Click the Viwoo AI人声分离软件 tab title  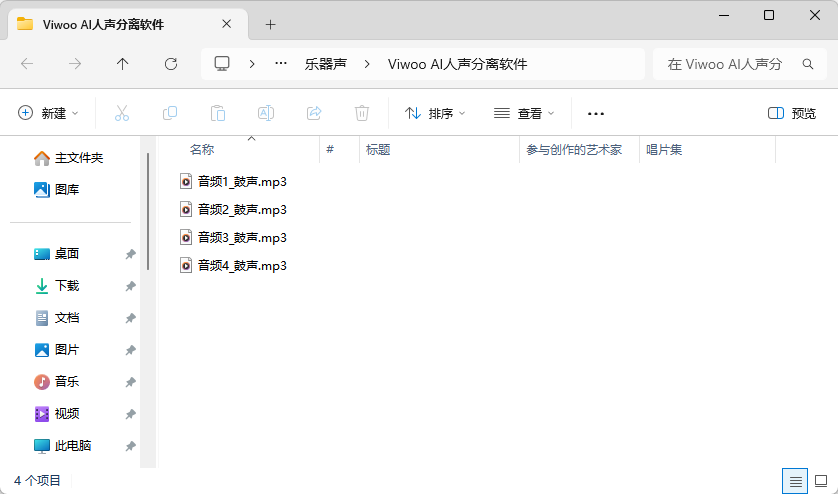(x=103, y=25)
